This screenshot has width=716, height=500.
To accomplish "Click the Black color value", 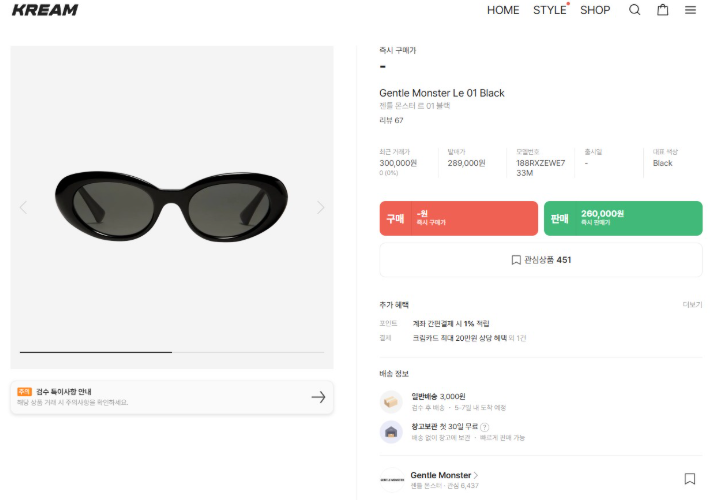I will click(x=663, y=163).
